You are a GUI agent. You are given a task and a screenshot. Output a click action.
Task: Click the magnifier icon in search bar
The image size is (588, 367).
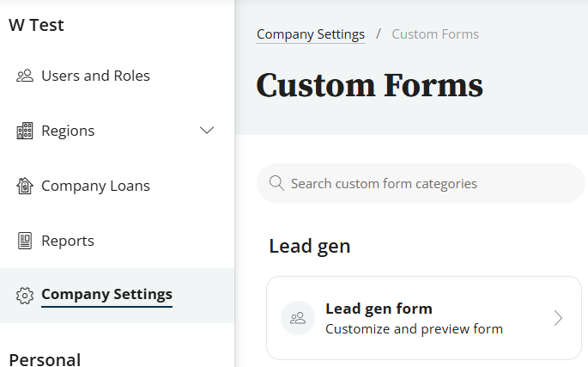click(x=276, y=183)
